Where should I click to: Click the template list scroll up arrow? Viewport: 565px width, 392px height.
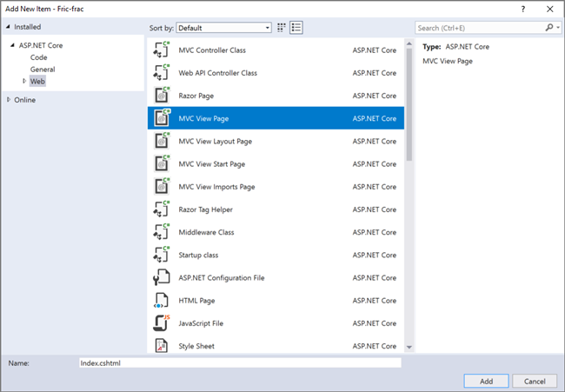pos(409,43)
